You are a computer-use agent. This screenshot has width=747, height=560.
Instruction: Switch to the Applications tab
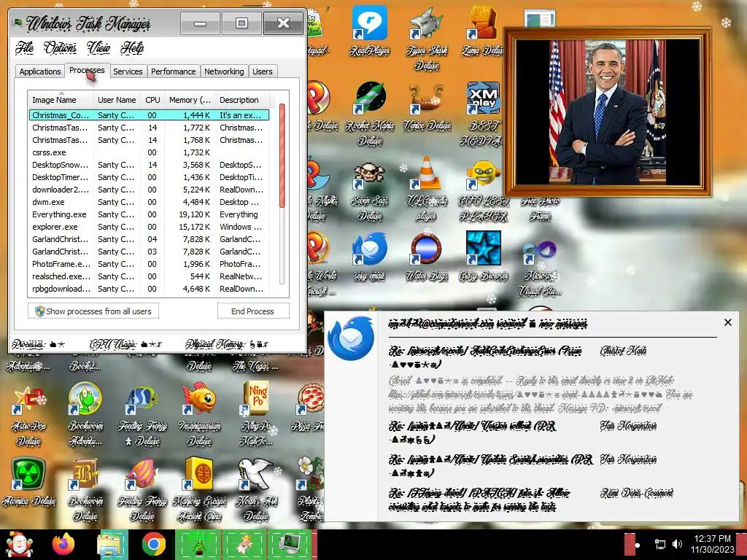click(40, 71)
